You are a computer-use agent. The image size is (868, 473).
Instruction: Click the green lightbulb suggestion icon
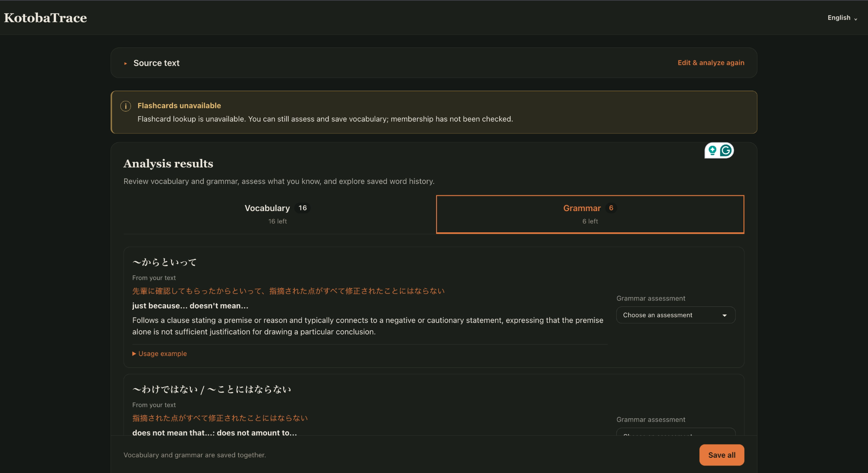click(712, 150)
